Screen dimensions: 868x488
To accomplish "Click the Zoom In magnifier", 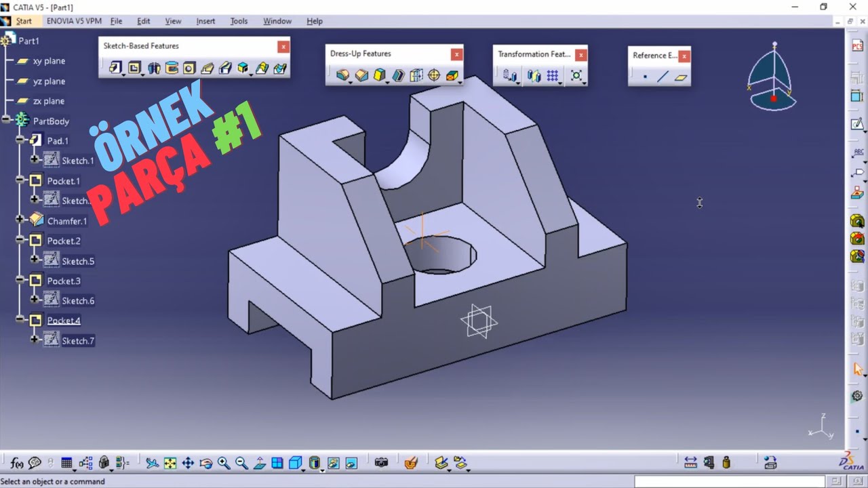I will (x=224, y=463).
